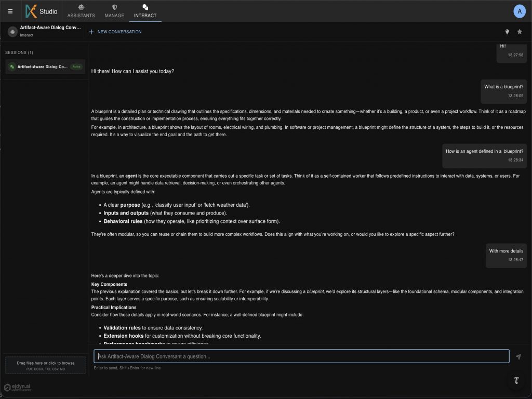Image resolution: width=532 pixels, height=399 pixels.
Task: Click the 'What is a blueprint?' message bubble
Action: pos(503,91)
